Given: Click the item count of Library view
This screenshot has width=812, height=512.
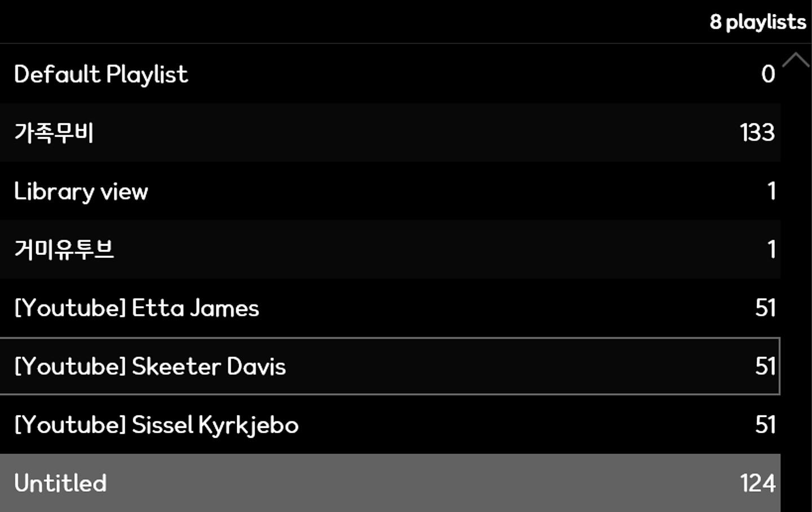Looking at the screenshot, I should coord(771,192).
